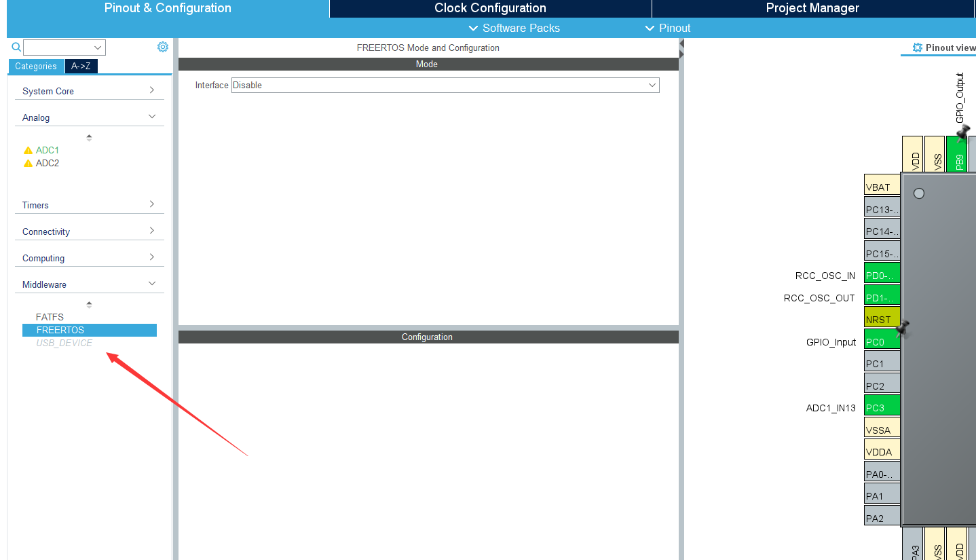Open the Software Packs menu
The image size is (976, 560).
[514, 28]
